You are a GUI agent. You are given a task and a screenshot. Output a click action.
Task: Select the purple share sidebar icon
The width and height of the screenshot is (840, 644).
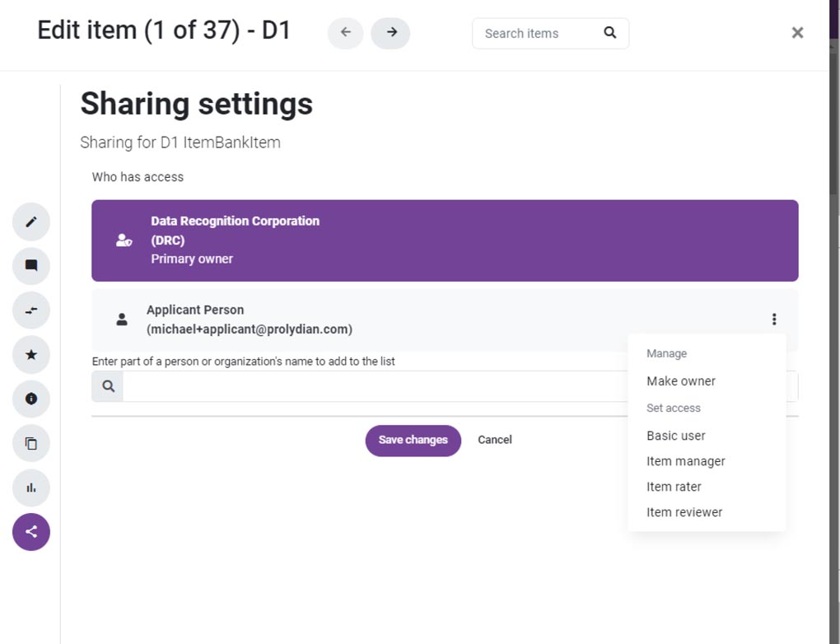31,531
